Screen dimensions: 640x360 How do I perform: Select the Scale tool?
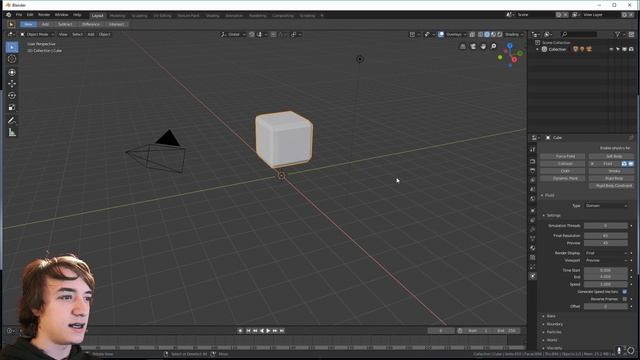pos(12,107)
